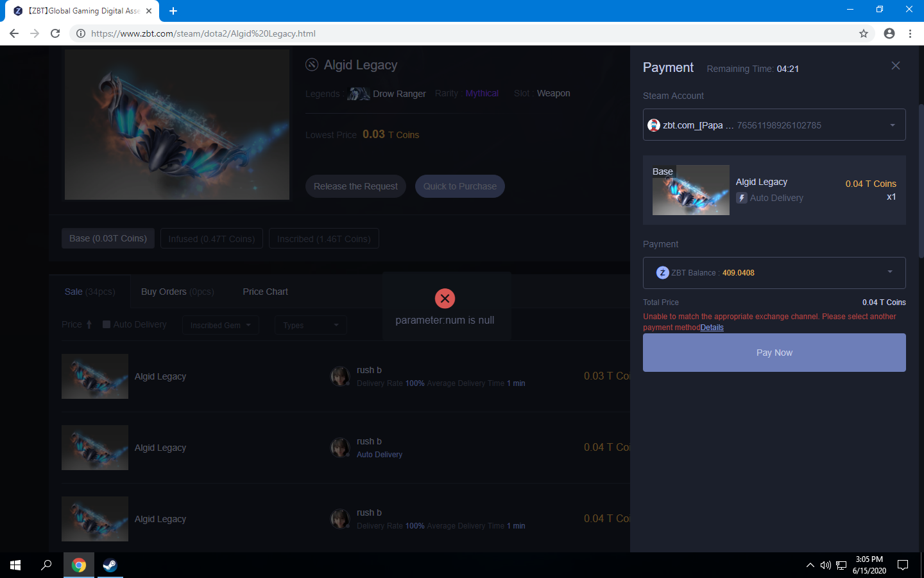Click the Mythical rarity label
Screen dimensions: 924x578
point(482,93)
